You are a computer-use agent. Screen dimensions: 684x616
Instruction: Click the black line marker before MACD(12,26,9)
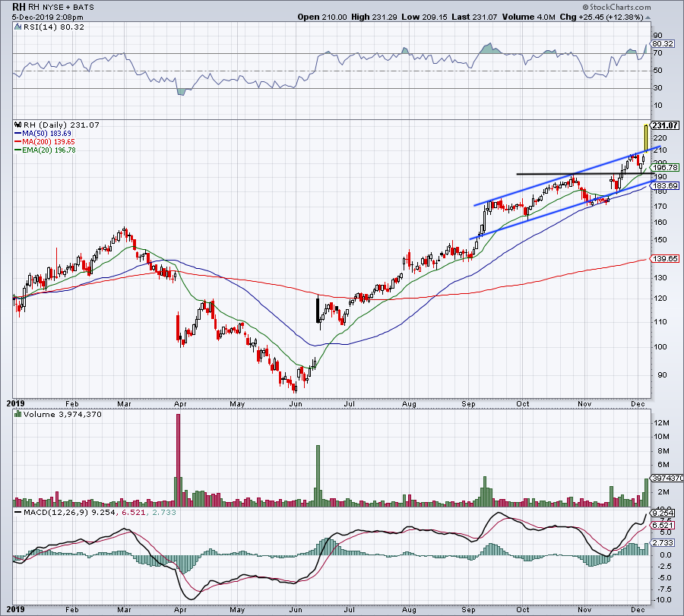click(18, 512)
